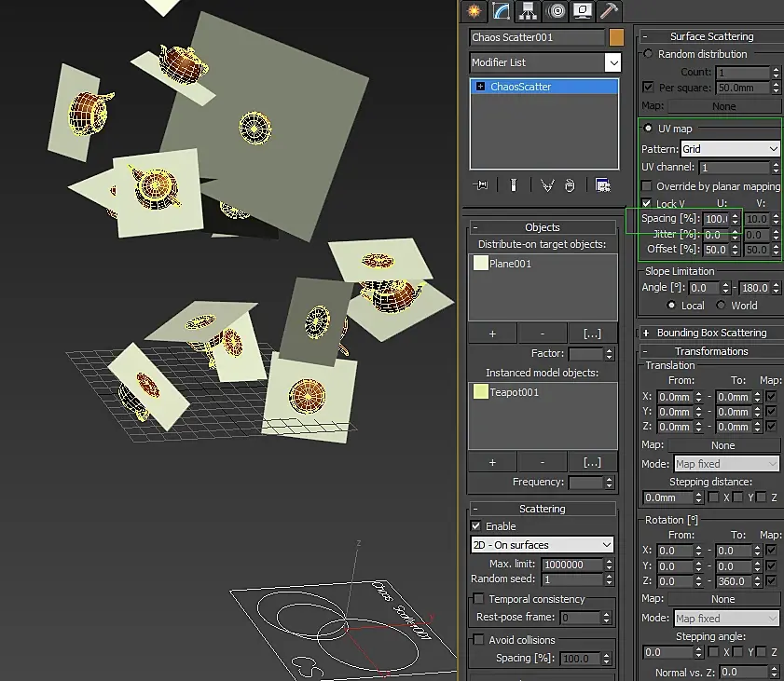Click Remove modifier from stack icon
This screenshot has width=784, height=681.
pos(571,184)
